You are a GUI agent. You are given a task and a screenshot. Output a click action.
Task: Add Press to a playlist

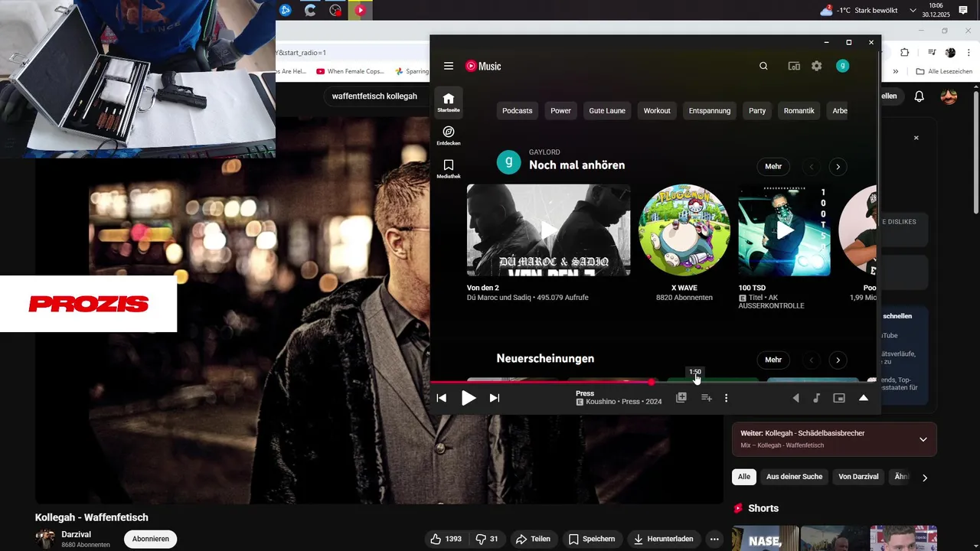click(707, 398)
